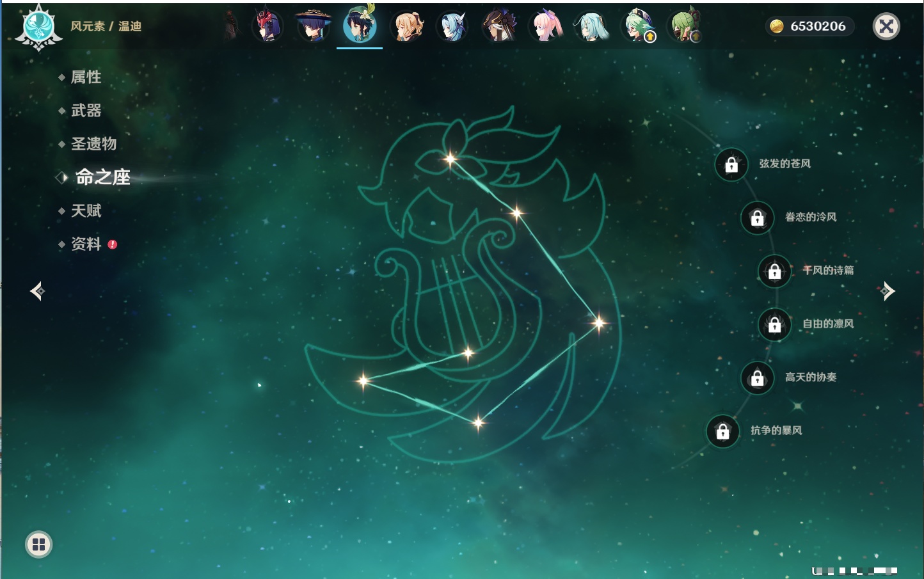Click the 抗争的暴风 constellation label
The width and height of the screenshot is (924, 579).
(x=776, y=430)
